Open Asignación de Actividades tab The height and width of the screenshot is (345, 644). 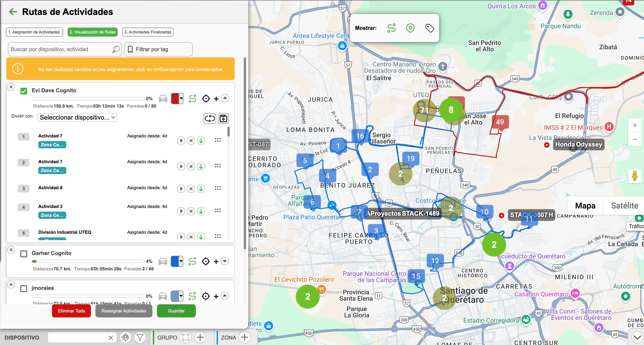[34, 32]
